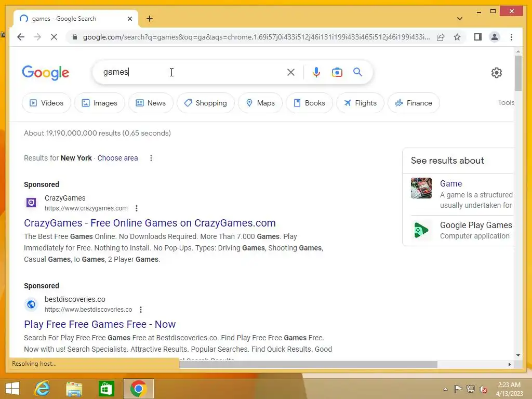Start voice search with microphone icon
The width and height of the screenshot is (532, 399).
coord(316,72)
